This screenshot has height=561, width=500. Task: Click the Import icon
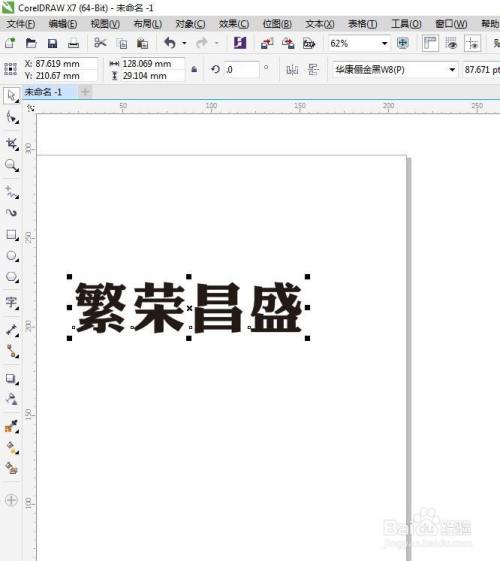(x=267, y=43)
